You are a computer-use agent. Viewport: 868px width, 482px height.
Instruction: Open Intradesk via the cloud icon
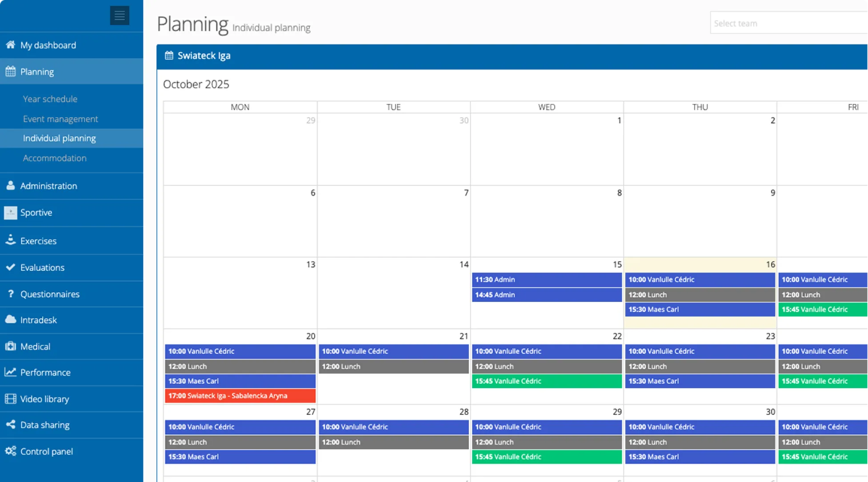coord(9,320)
